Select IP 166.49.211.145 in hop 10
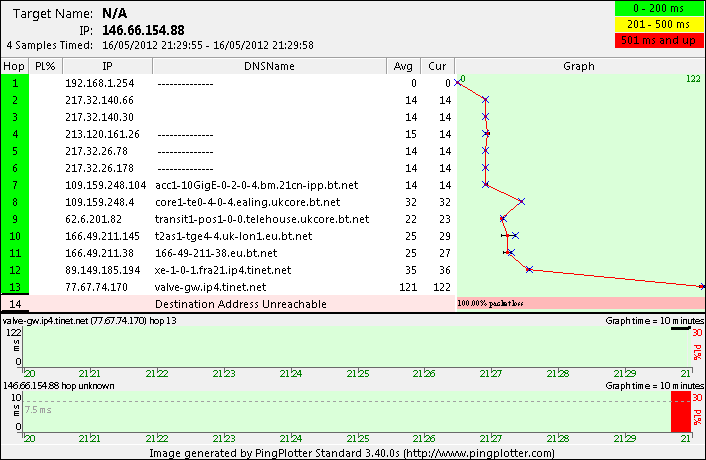 [x=102, y=236]
